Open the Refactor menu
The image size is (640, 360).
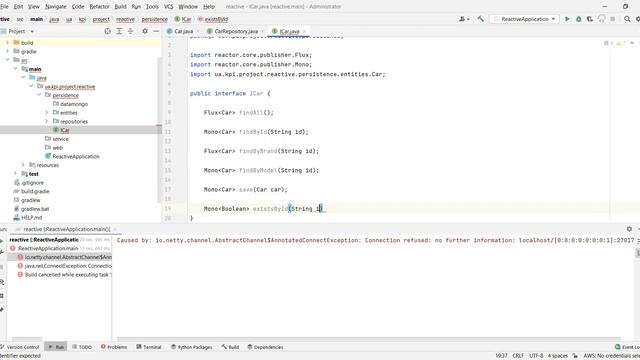tap(100, 7)
